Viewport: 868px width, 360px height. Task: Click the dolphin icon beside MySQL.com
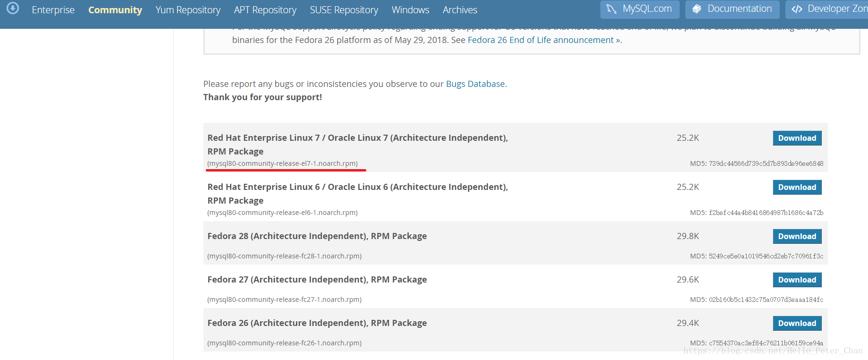612,9
